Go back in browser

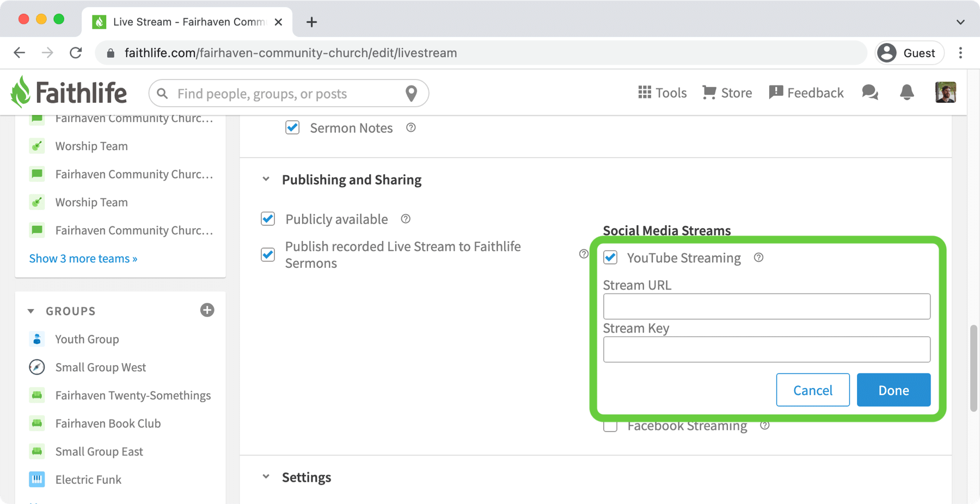20,53
